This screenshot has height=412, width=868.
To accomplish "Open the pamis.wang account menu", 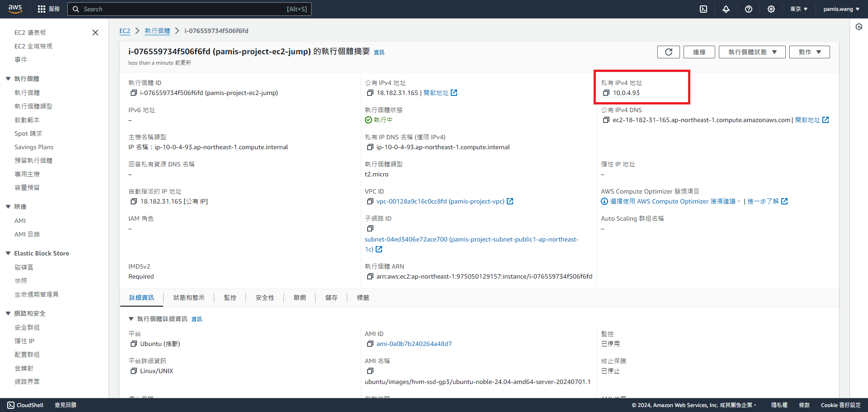I will [x=841, y=9].
